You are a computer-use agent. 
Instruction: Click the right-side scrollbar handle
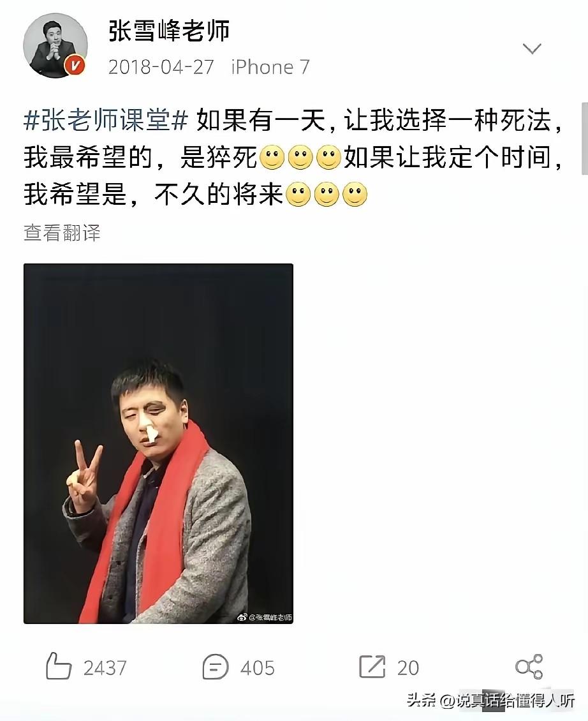584,138
